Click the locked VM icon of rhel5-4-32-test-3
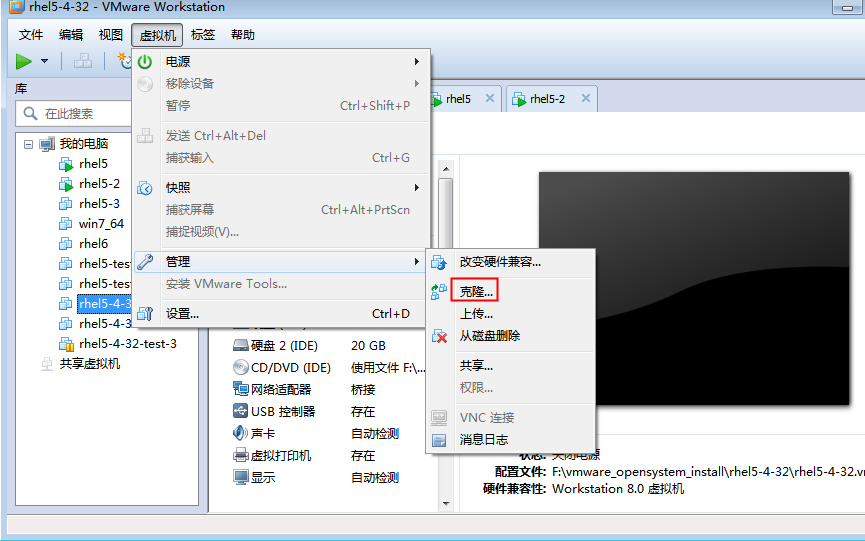The width and height of the screenshot is (865, 541). tap(66, 344)
